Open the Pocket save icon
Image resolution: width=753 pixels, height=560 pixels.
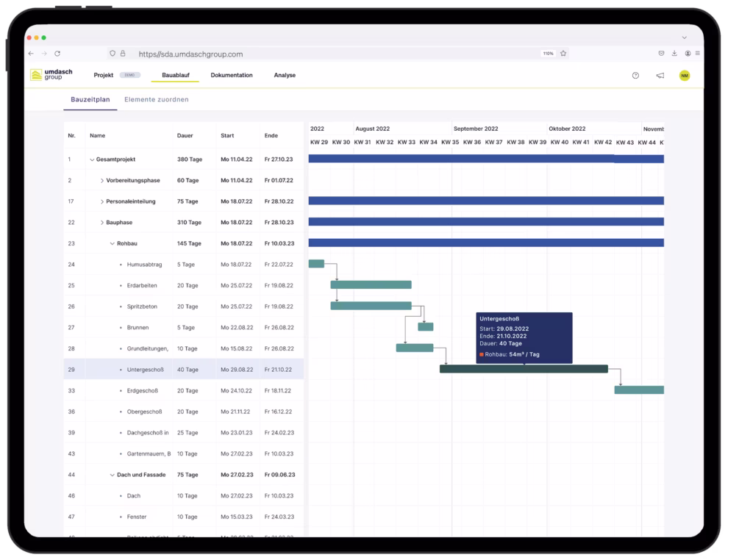click(661, 53)
